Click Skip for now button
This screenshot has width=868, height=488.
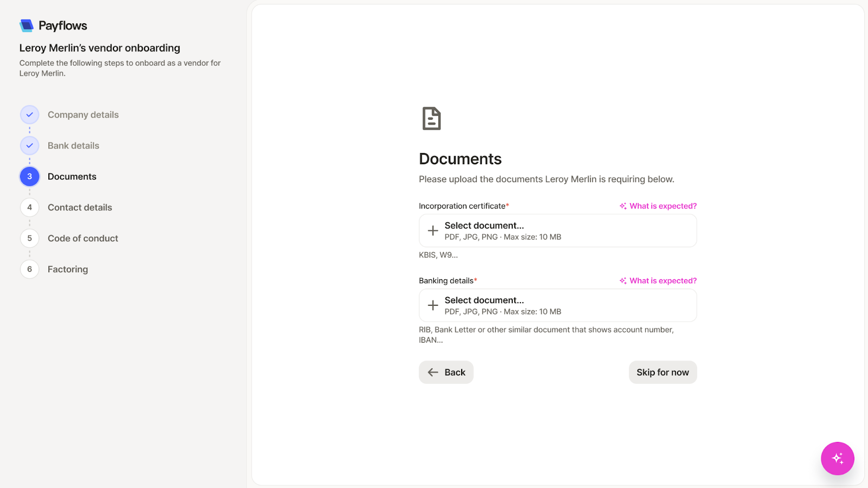662,372
